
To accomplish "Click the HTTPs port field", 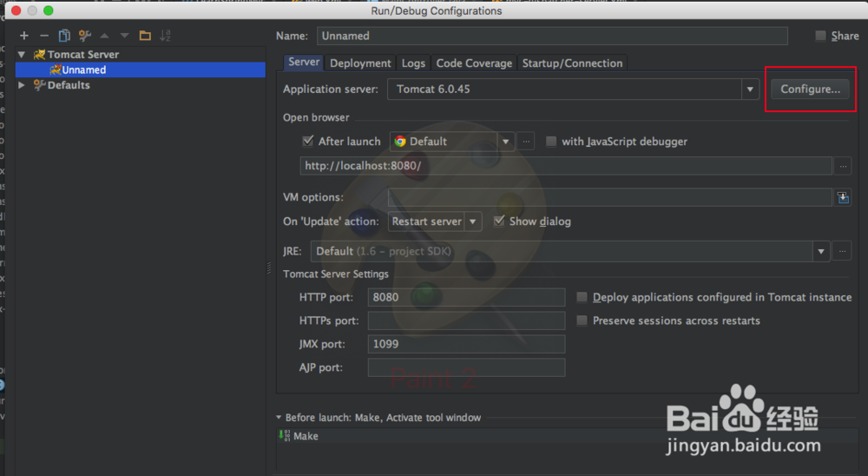I will (466, 321).
